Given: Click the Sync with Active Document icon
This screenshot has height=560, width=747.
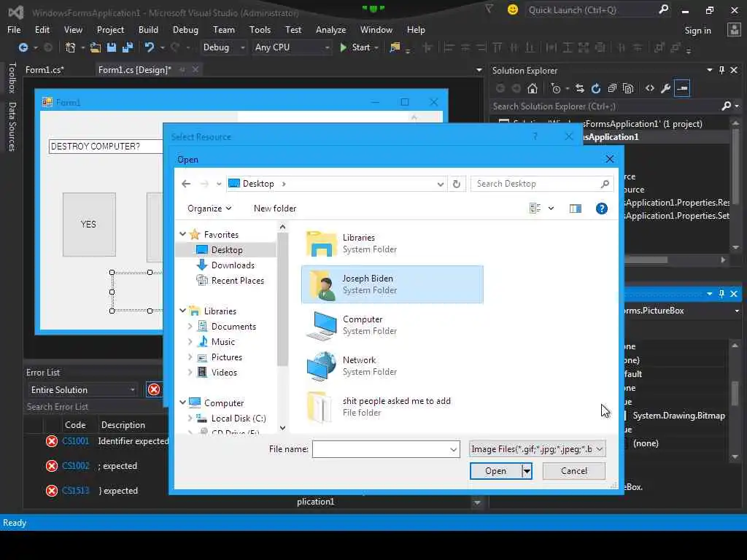Looking at the screenshot, I should (x=580, y=88).
